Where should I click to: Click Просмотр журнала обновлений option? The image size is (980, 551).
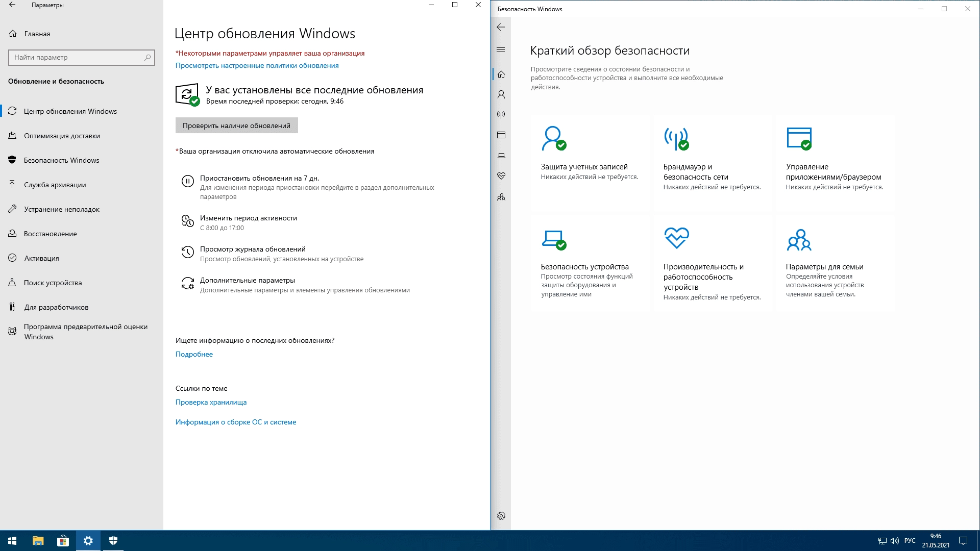point(253,249)
